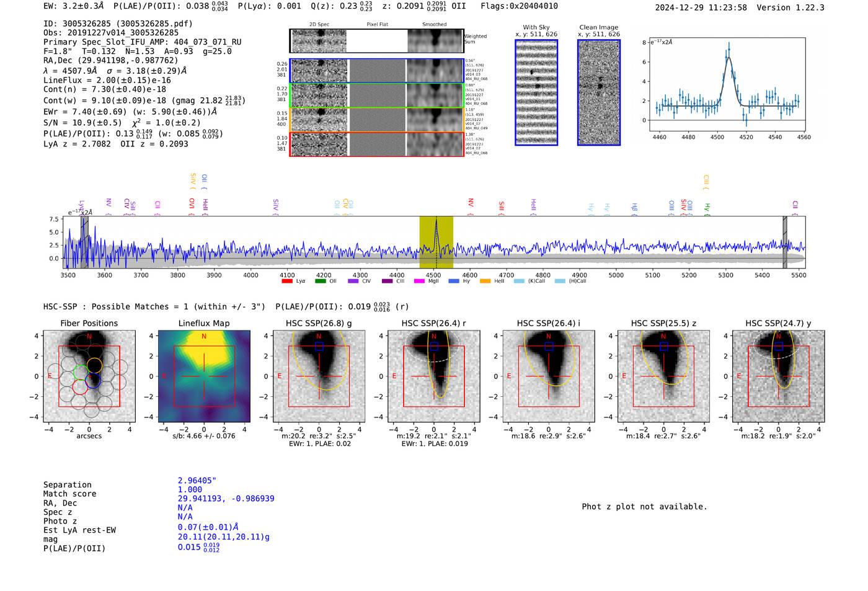Click the Gaussian emission line fit plot
Image resolution: width=868 pixels, height=591 pixels.
[x=727, y=84]
